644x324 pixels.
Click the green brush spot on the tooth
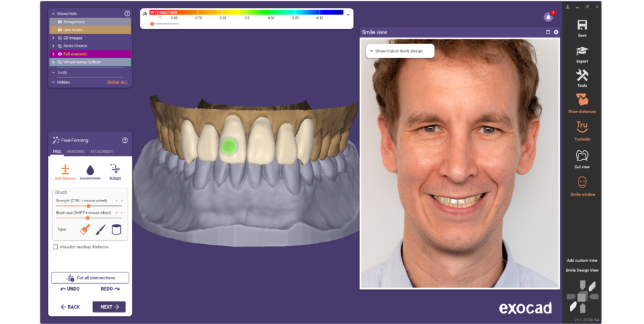coord(229,145)
